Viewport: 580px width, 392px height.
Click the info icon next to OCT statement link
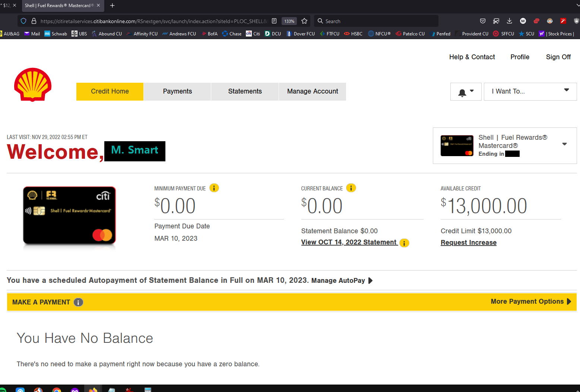pyautogui.click(x=404, y=243)
